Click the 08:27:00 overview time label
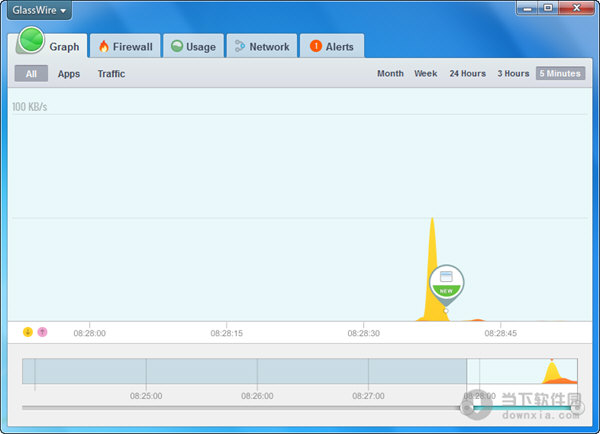This screenshot has width=600, height=434. tap(368, 396)
